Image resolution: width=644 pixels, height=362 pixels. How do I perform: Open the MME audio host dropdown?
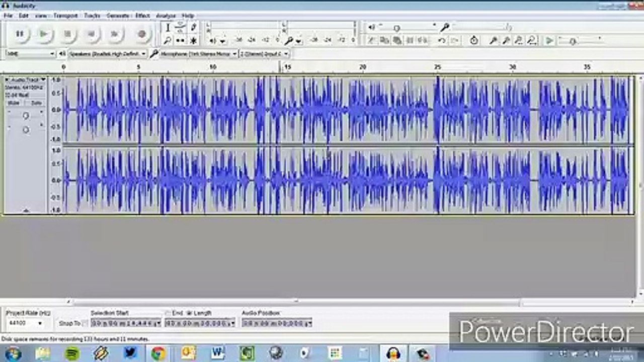pyautogui.click(x=30, y=53)
